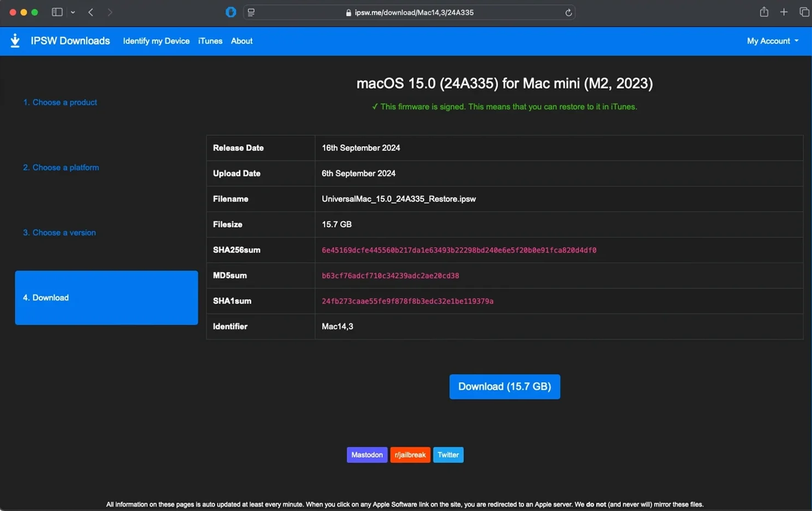Image resolution: width=812 pixels, height=511 pixels.
Task: Show tab overview icon
Action: [804, 12]
